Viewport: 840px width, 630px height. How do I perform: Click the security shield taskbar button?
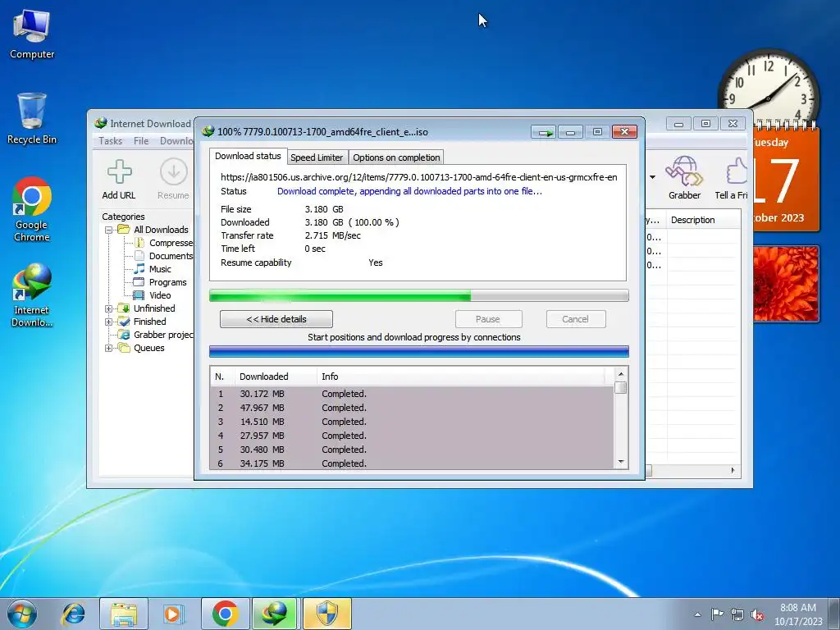(x=327, y=614)
